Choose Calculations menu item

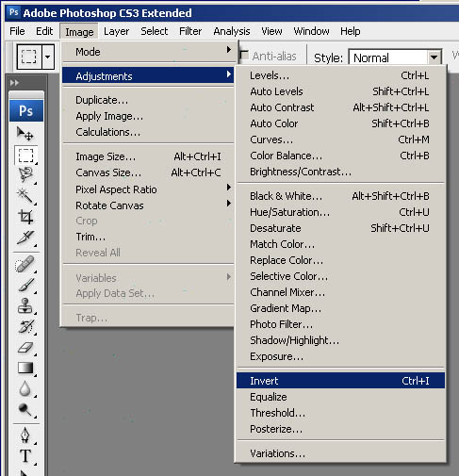148,132
